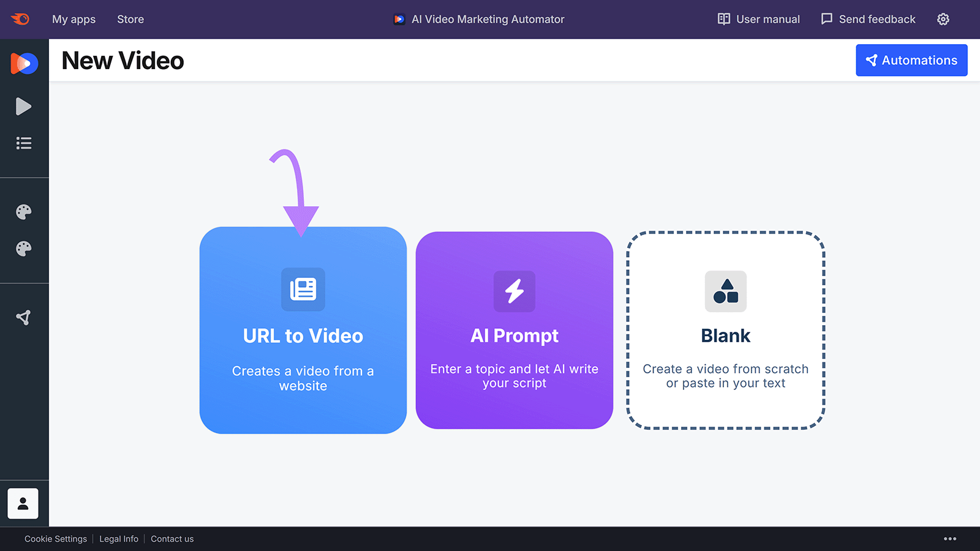
Task: View Legal Info from the footer
Action: [x=118, y=539]
